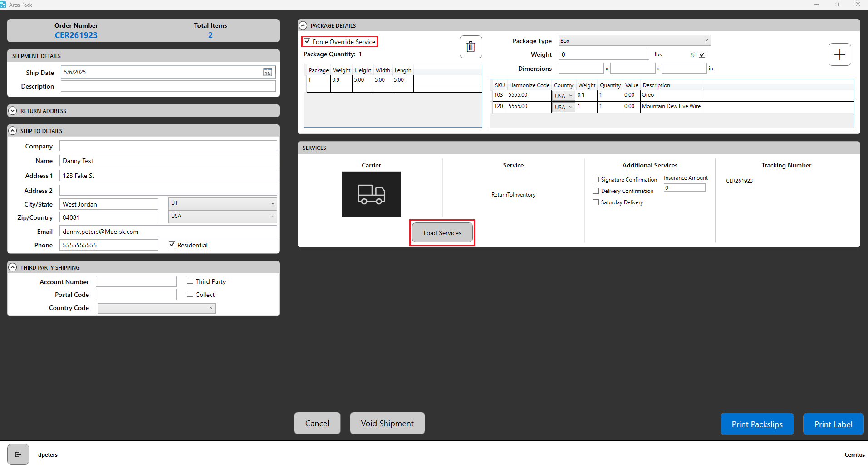
Task: Click SKU 103 cell
Action: point(499,95)
